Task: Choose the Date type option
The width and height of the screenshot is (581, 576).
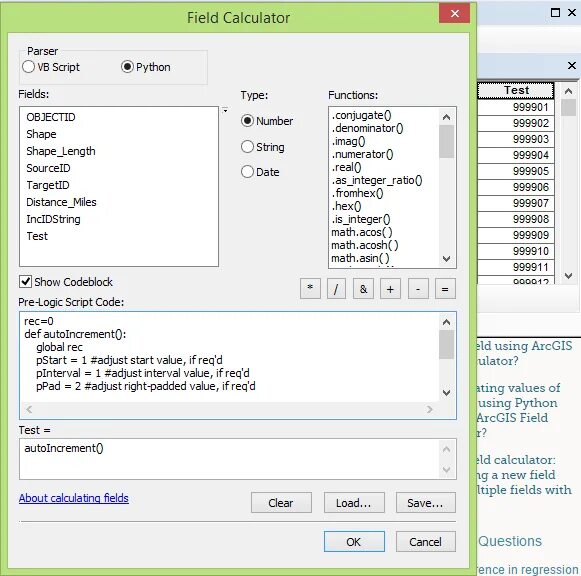Action: tap(247, 172)
